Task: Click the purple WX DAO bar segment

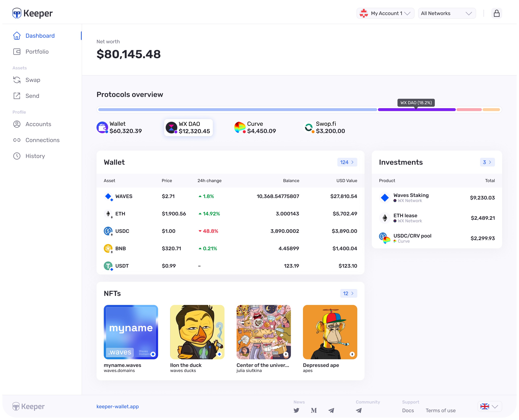Action: (x=417, y=110)
